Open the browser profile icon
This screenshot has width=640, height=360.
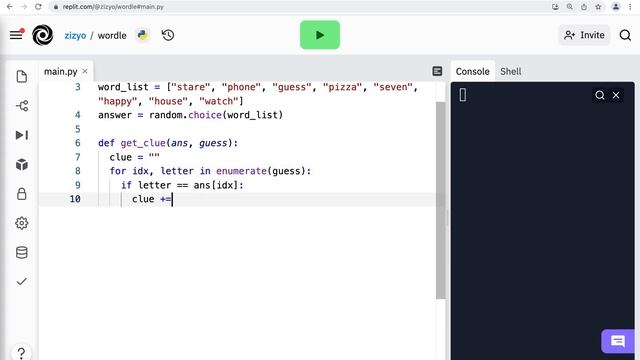[616, 7]
